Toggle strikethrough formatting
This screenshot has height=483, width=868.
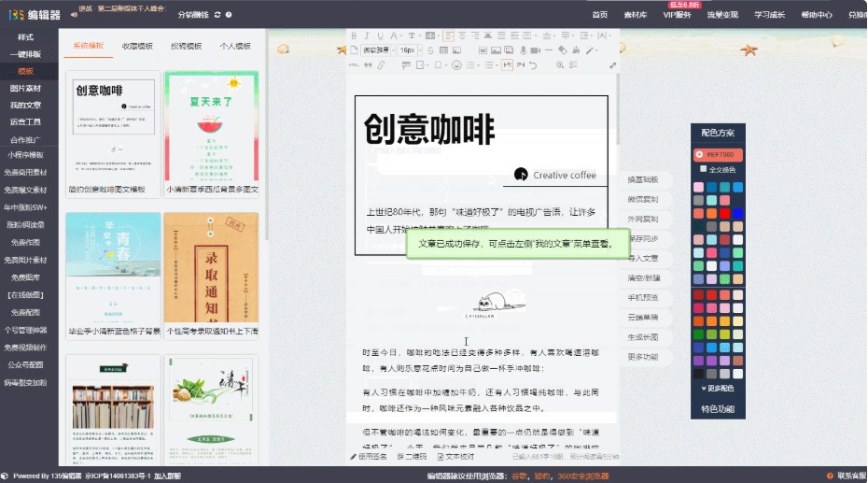430,50
